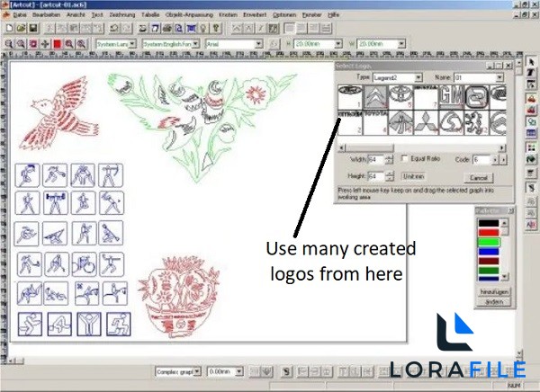
Task: Click the light bulb toolbar icon
Action: point(204,28)
